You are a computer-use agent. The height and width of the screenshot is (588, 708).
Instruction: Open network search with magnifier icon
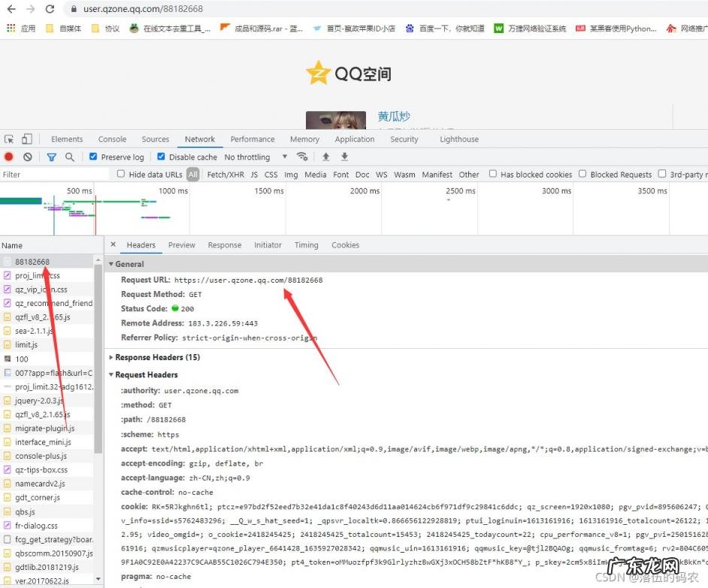click(70, 157)
